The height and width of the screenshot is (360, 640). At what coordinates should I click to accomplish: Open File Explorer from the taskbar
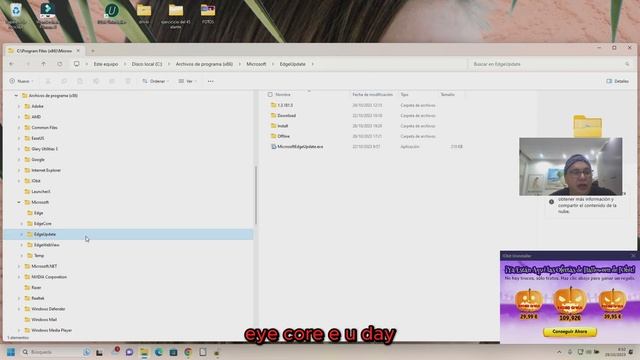point(144,352)
